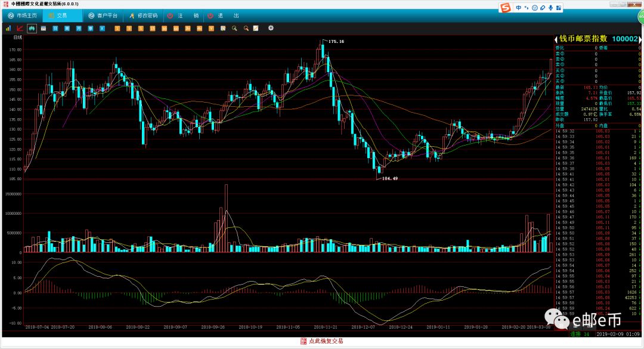
Task: Switch to monthly period 月 icon
Action: coord(79,29)
